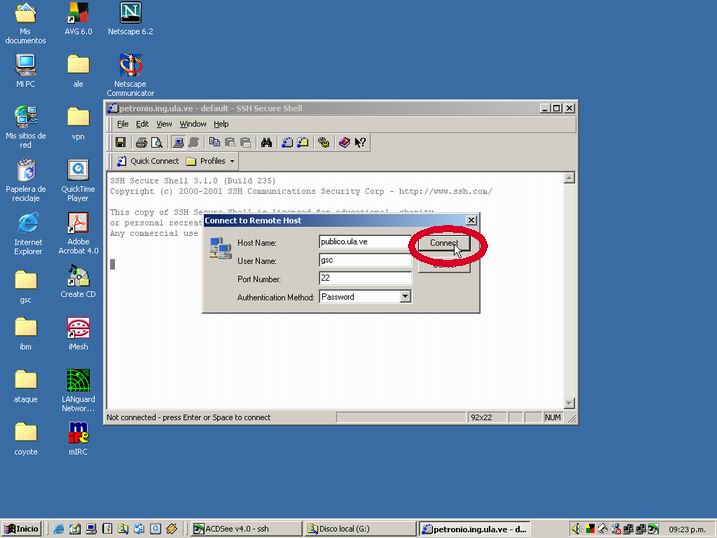
Task: Open the Settings toolbar icon
Action: click(324, 143)
